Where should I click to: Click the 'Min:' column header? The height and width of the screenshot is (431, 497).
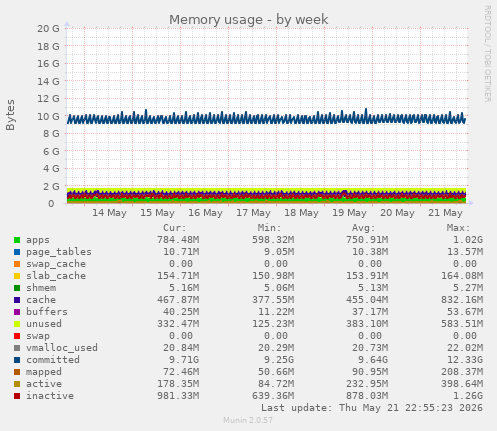tap(269, 228)
